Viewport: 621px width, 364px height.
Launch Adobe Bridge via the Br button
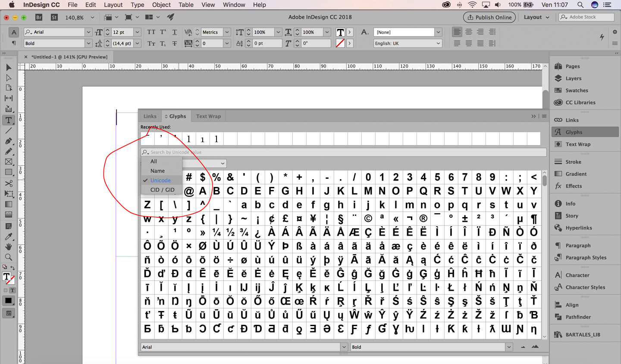click(x=38, y=17)
